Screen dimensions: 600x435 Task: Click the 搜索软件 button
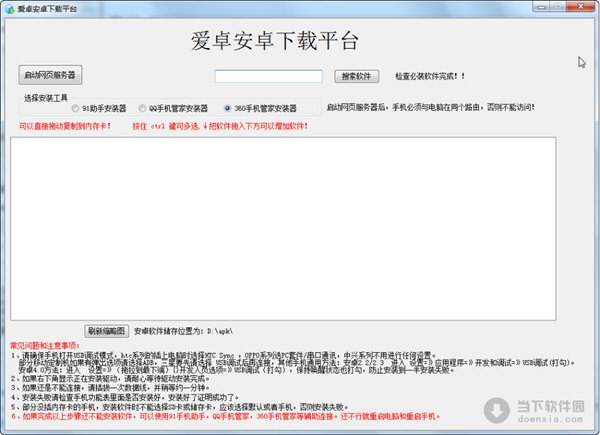356,76
